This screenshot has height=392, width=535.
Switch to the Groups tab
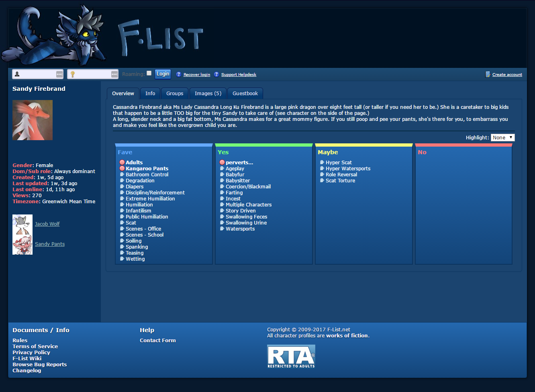(175, 93)
